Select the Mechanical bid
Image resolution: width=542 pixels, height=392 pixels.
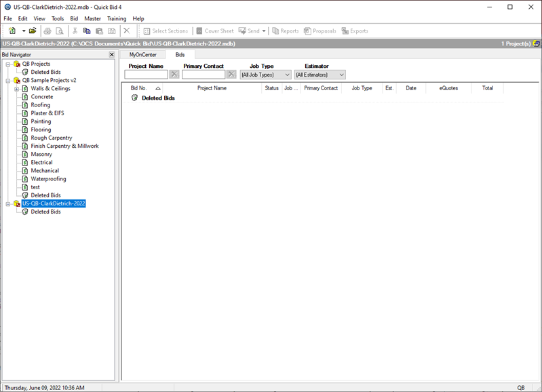coord(45,170)
